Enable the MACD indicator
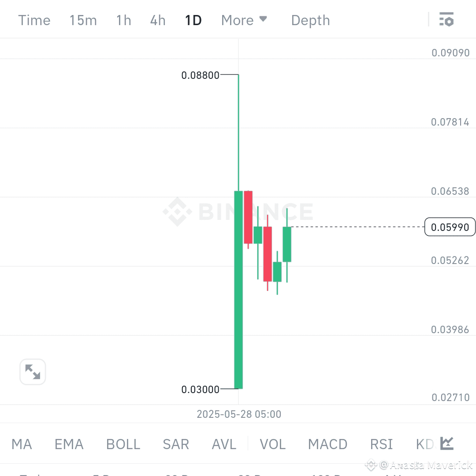 point(327,444)
